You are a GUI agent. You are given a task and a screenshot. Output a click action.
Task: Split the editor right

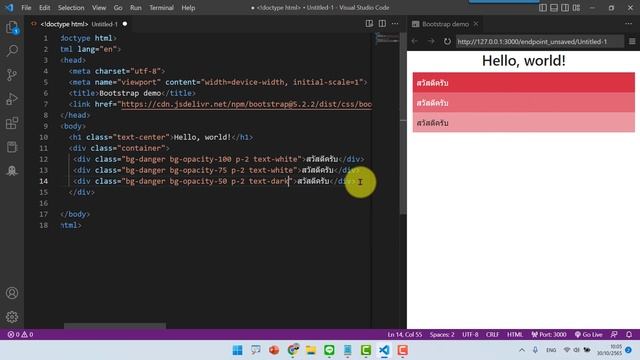point(382,24)
